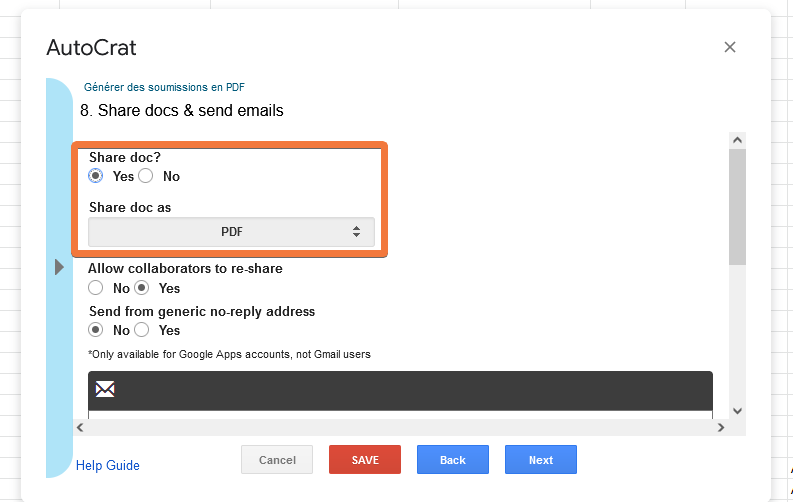Click Next to continue
This screenshot has height=502, width=793.
[x=541, y=460]
